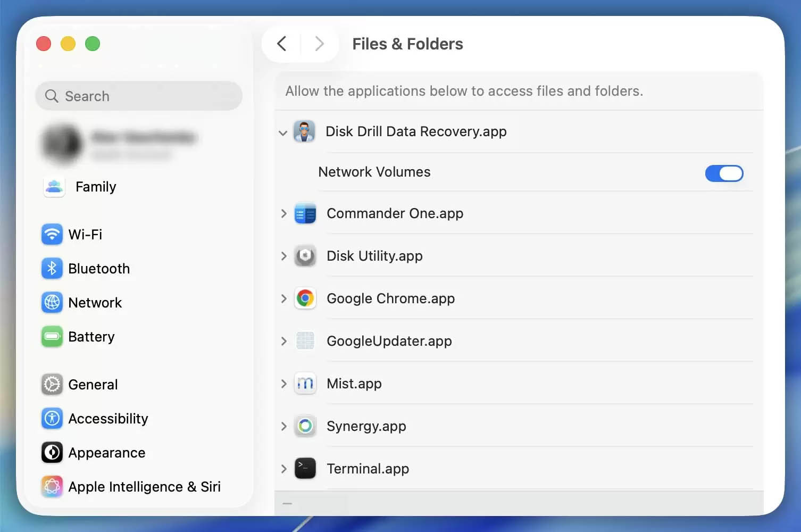
Task: Expand the Mist.app entry
Action: (x=283, y=384)
